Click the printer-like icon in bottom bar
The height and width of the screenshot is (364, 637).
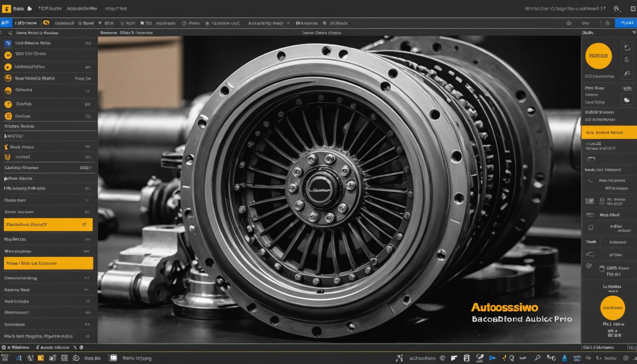click(466, 358)
